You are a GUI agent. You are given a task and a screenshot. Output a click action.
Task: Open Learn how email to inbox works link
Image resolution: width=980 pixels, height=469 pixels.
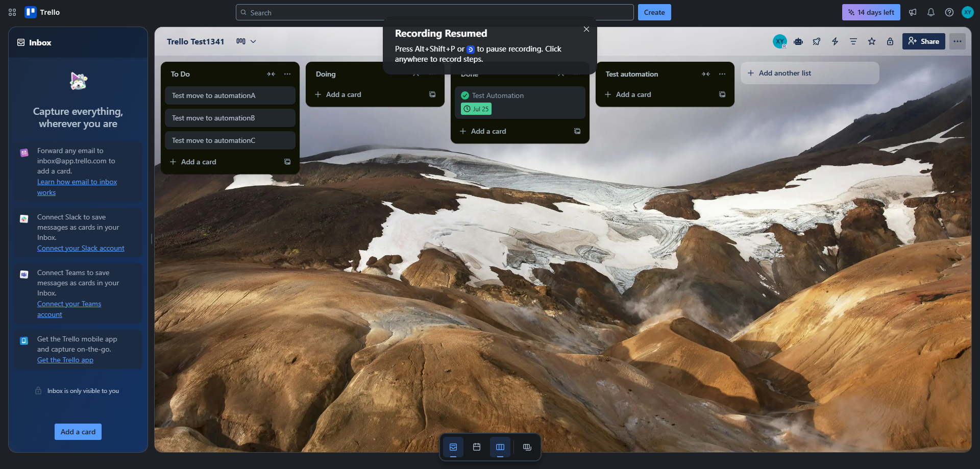click(x=77, y=187)
